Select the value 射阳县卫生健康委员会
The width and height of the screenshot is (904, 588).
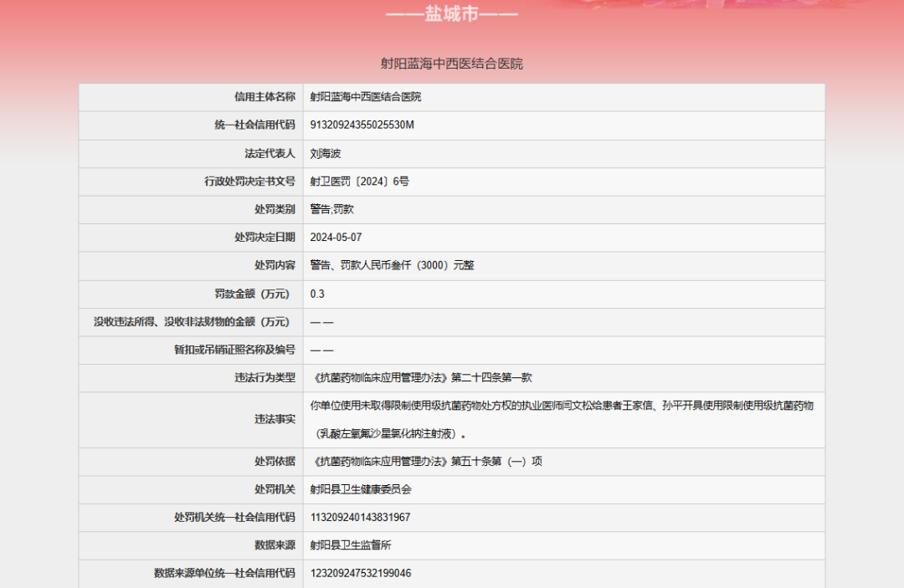[x=361, y=489]
